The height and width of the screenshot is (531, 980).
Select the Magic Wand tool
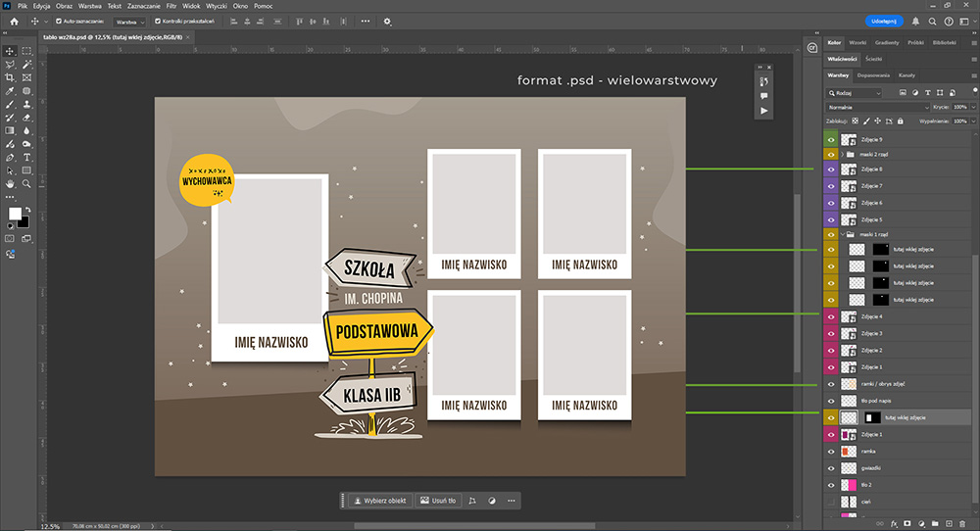click(x=26, y=65)
